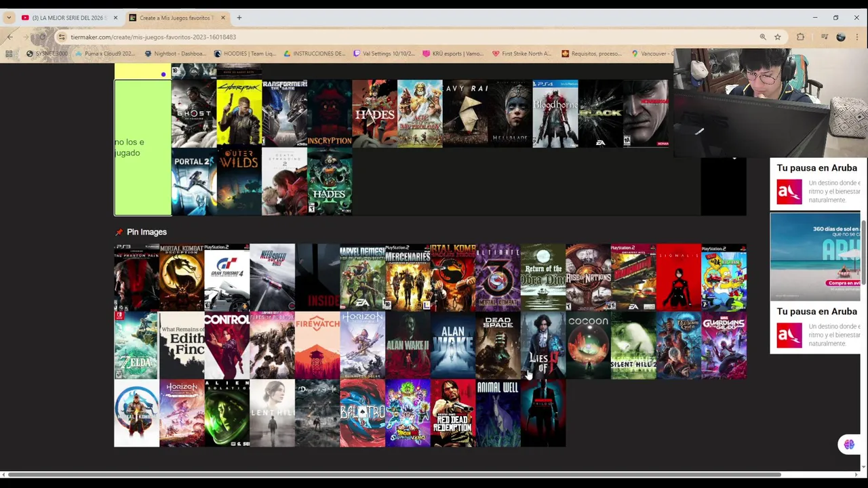Select the Hades II game cover

(330, 182)
